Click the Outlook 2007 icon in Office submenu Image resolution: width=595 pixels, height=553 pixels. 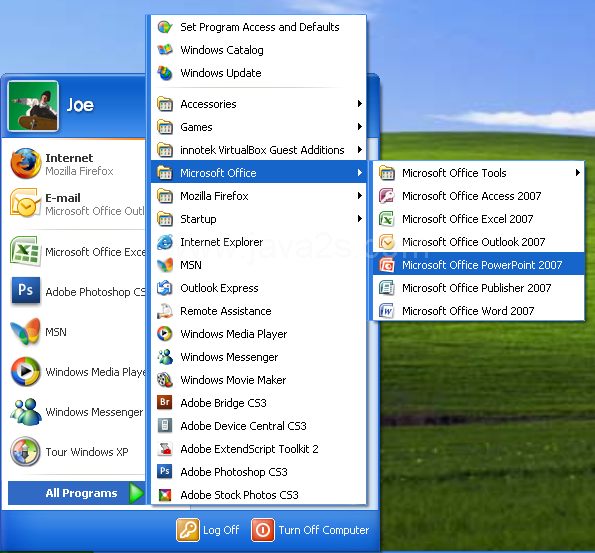tap(387, 242)
